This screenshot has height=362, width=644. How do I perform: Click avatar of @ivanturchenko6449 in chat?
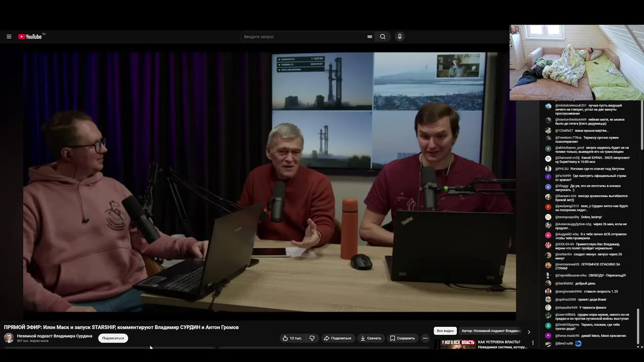pyautogui.click(x=548, y=120)
